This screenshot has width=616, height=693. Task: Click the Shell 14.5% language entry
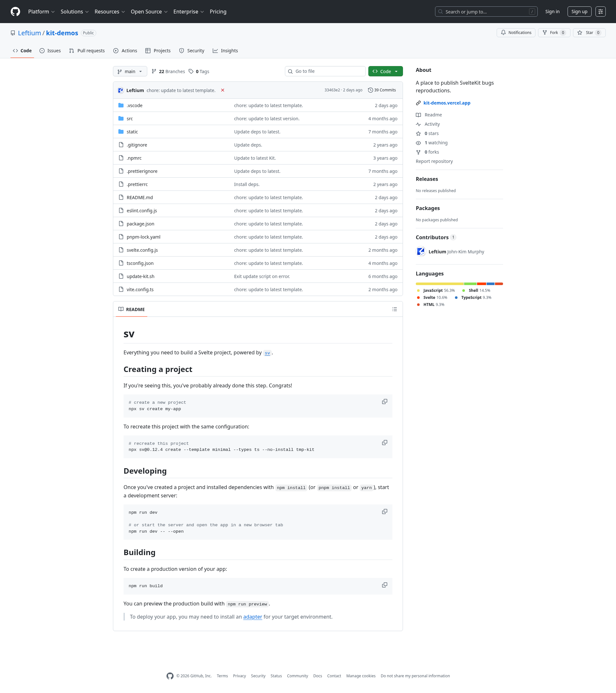point(476,291)
